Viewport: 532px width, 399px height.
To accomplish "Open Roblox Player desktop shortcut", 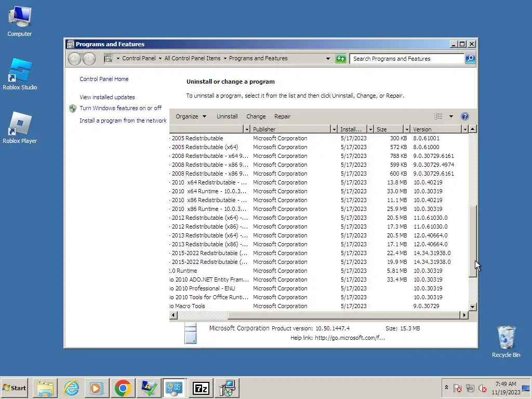I will [x=20, y=128].
